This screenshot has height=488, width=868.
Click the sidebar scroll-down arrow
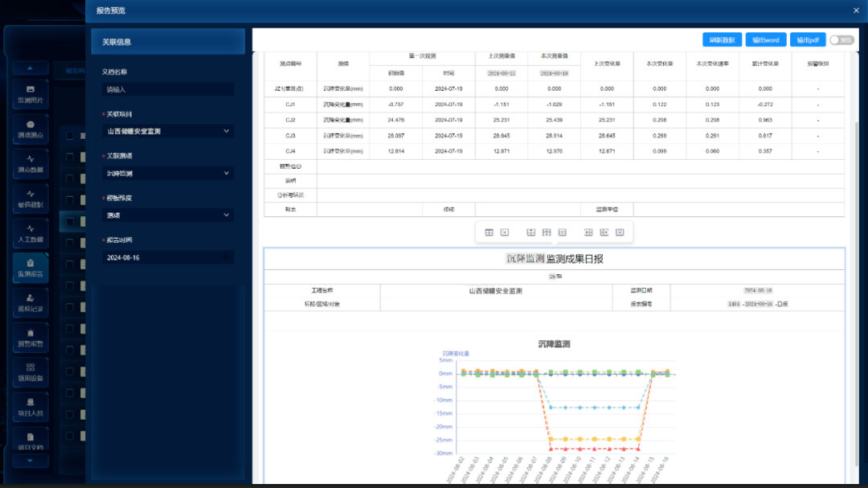point(30,461)
